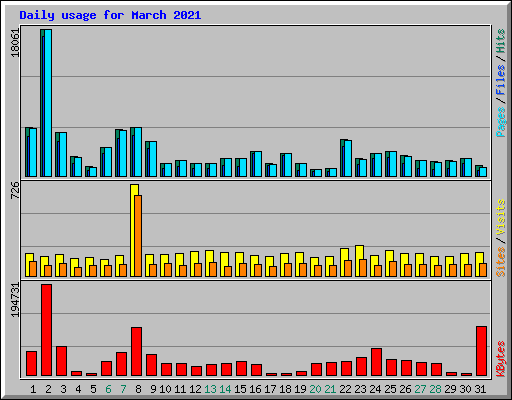This screenshot has height=400, width=512.
Task: Click day 26 on the x-axis
Action: tap(405, 389)
